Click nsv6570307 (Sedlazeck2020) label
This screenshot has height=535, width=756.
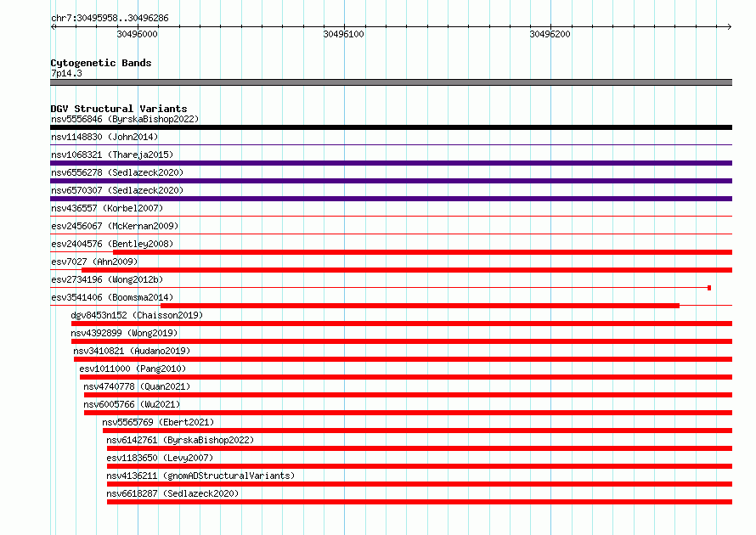(117, 190)
